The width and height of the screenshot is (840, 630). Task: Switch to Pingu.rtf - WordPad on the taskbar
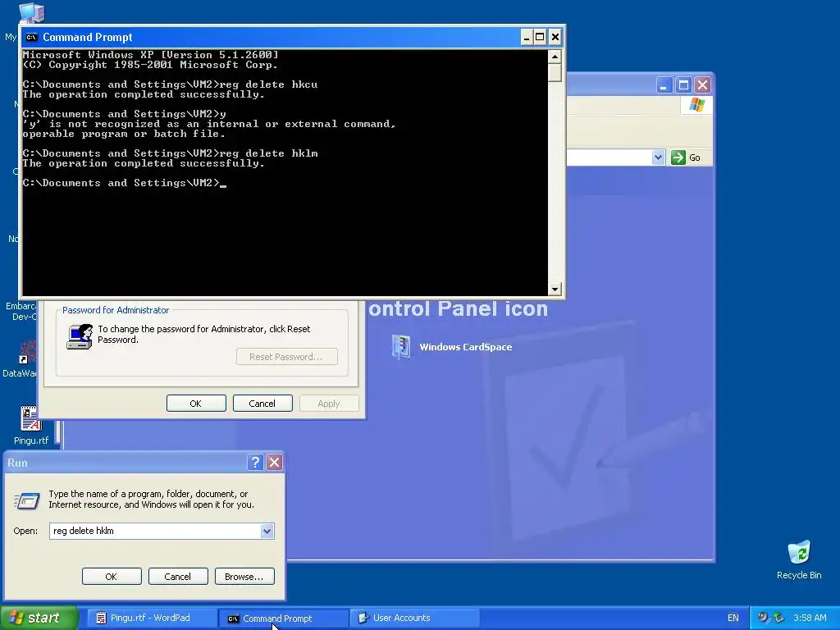(151, 618)
